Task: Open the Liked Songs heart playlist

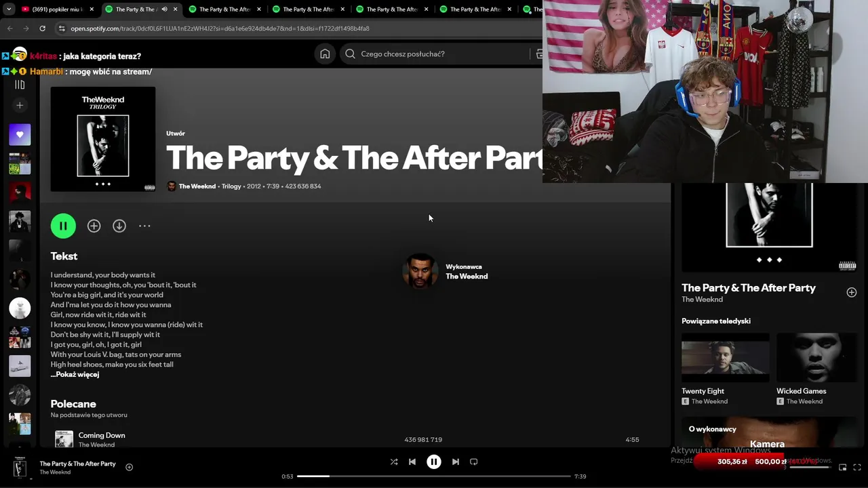Action: pos(20,134)
